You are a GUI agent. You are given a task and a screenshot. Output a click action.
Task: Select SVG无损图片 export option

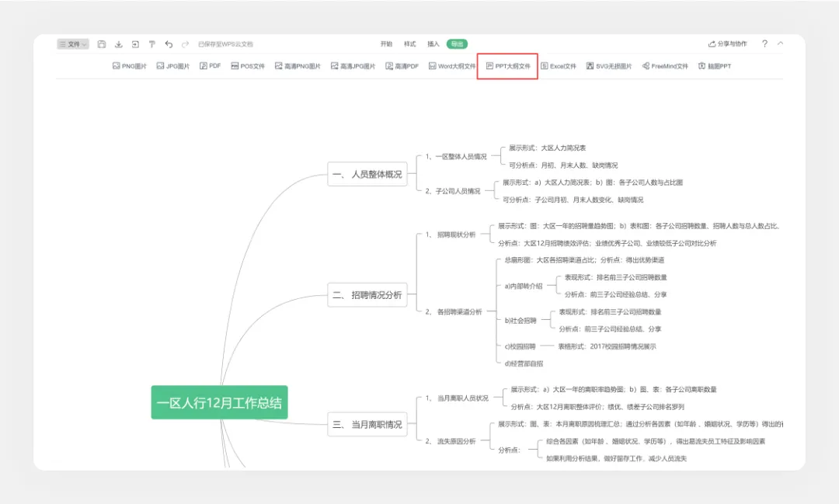(609, 67)
